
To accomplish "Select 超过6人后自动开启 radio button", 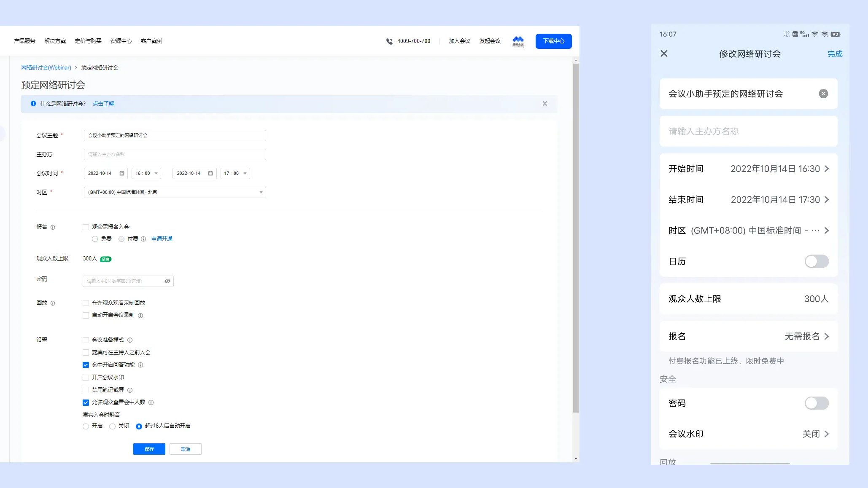I will coord(138,426).
